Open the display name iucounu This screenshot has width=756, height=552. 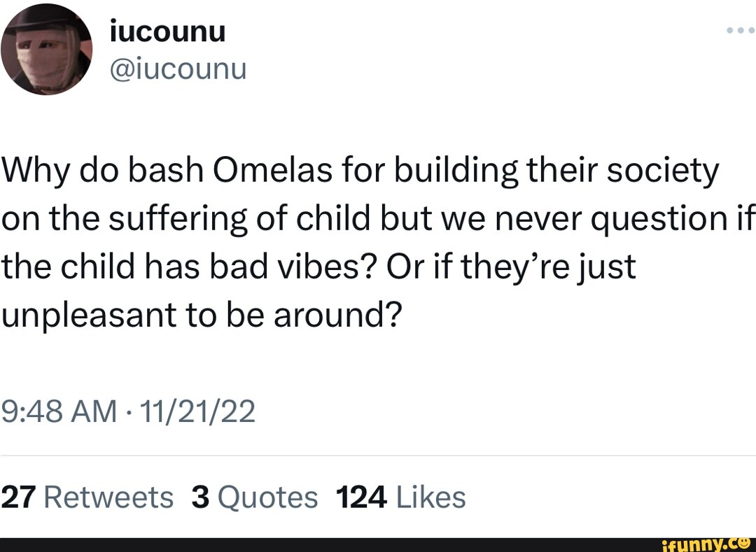tap(167, 30)
